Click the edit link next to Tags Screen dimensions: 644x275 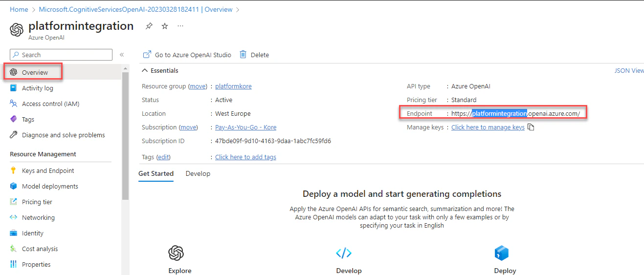tap(163, 157)
